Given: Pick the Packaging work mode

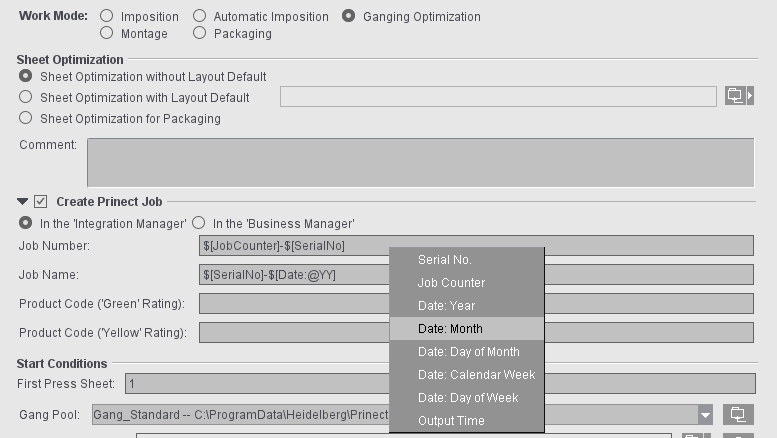Looking at the screenshot, I should tap(200, 33).
